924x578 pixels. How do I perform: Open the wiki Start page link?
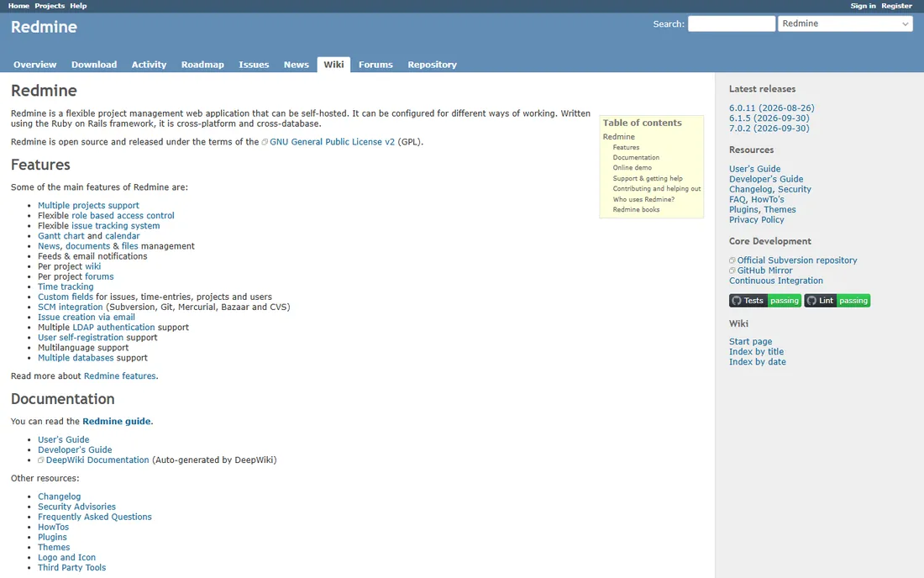coord(750,342)
